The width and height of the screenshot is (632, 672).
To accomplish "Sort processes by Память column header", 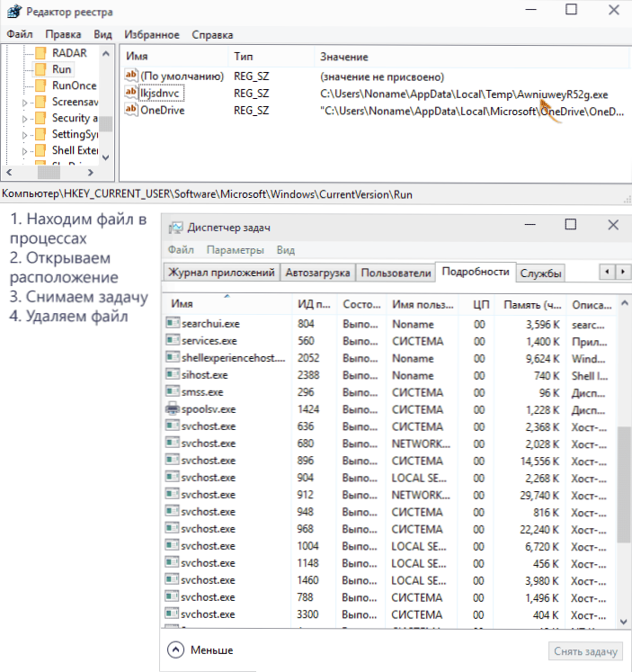I will pyautogui.click(x=531, y=305).
